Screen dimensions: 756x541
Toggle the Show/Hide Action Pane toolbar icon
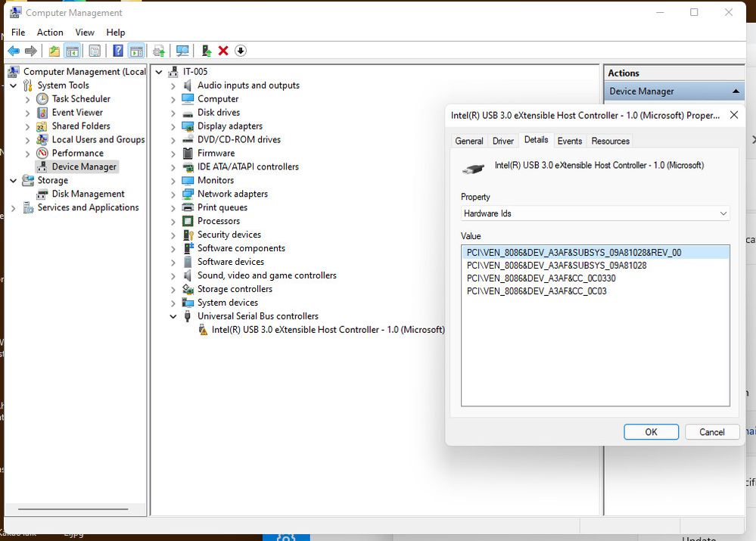(x=136, y=51)
